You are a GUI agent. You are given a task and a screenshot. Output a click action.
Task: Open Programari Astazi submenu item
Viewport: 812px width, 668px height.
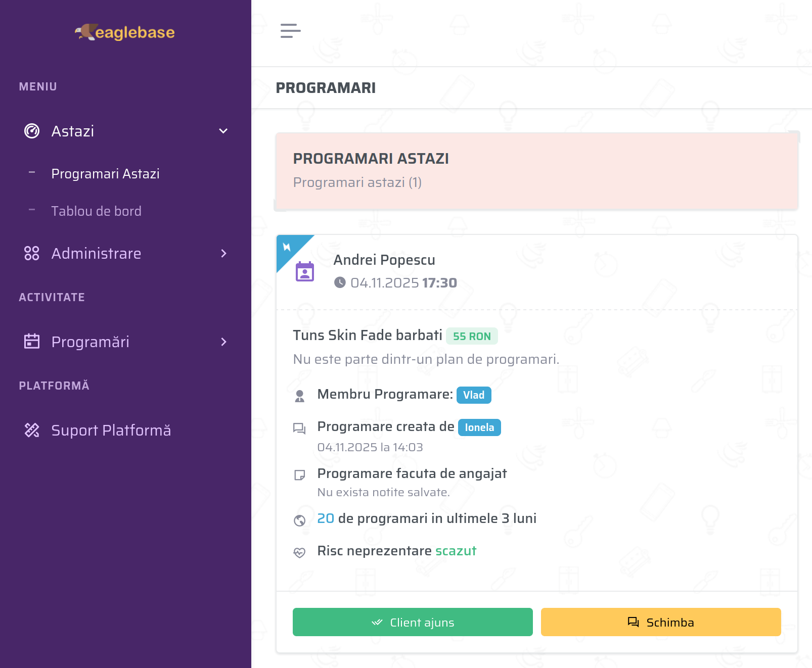coord(105,174)
